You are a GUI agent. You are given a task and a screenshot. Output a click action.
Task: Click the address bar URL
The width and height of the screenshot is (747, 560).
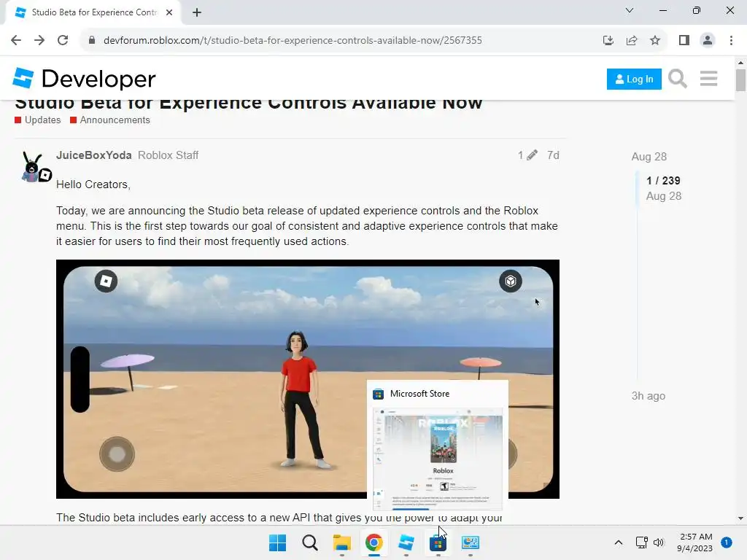tap(293, 41)
